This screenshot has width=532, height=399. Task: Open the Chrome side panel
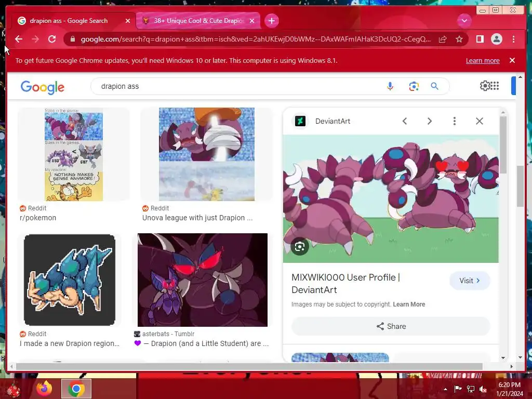point(480,39)
